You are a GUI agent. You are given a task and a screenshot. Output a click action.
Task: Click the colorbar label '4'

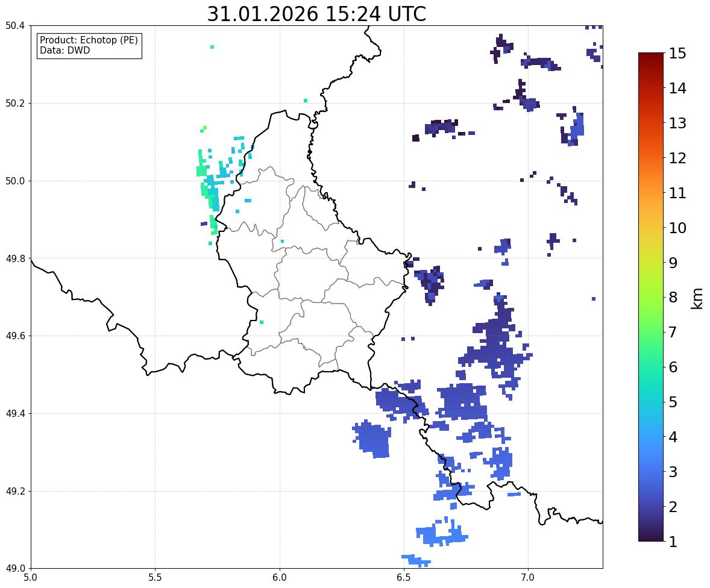(673, 437)
